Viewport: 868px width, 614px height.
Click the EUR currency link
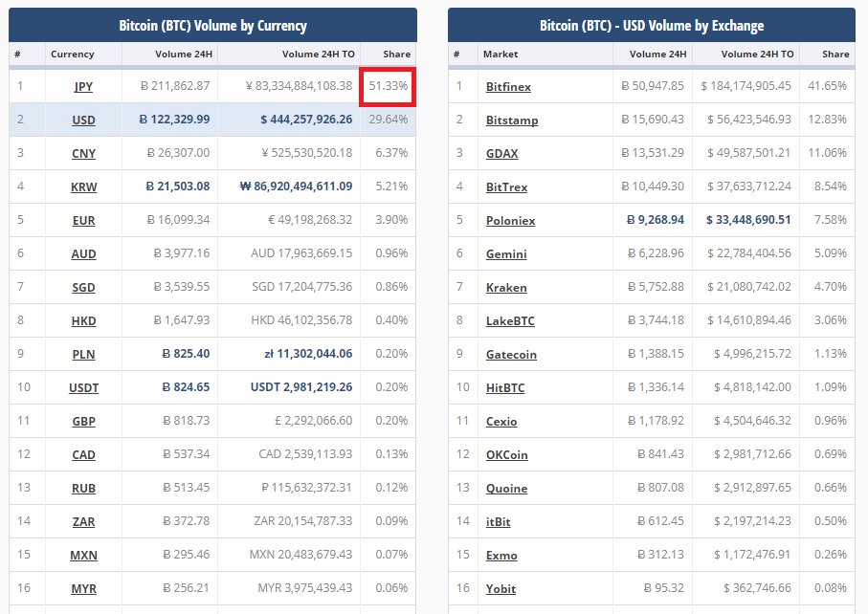[x=83, y=220]
